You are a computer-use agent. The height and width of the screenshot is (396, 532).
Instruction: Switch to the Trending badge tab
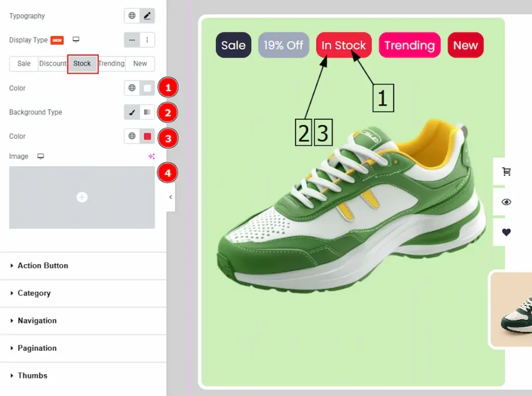(111, 64)
